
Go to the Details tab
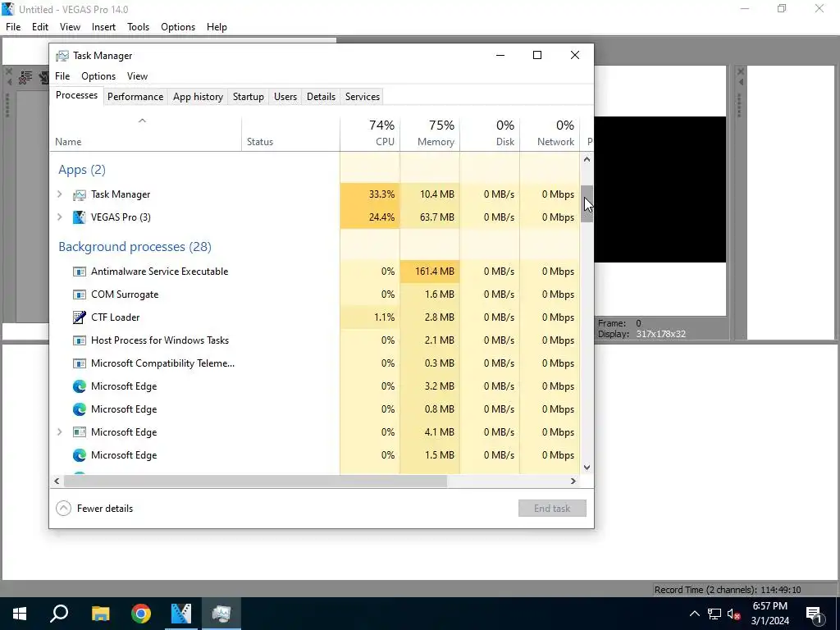tap(321, 97)
